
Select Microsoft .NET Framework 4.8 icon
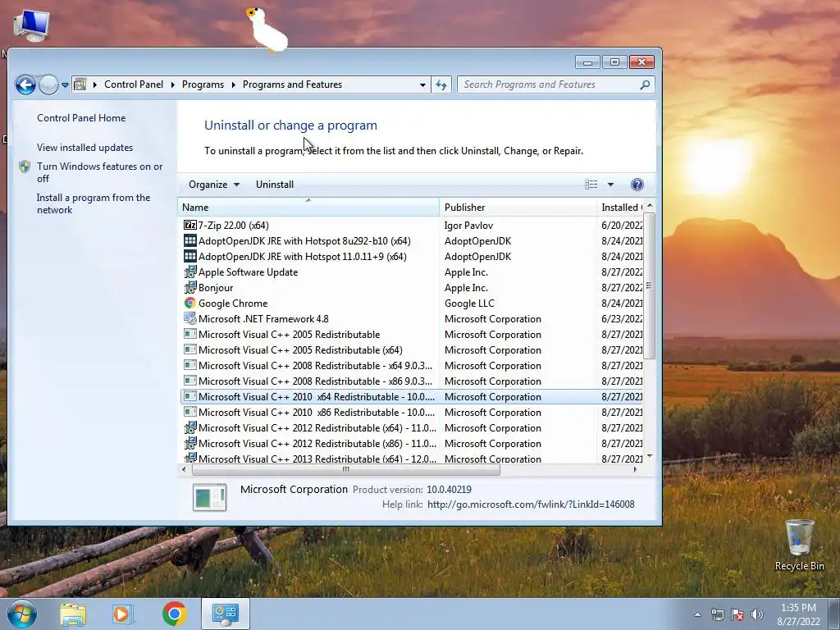tap(189, 318)
